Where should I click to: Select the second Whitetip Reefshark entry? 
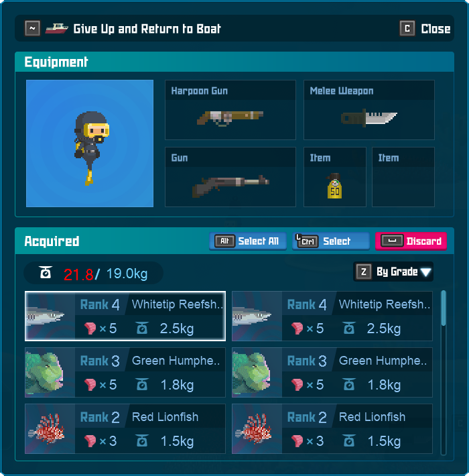332,316
